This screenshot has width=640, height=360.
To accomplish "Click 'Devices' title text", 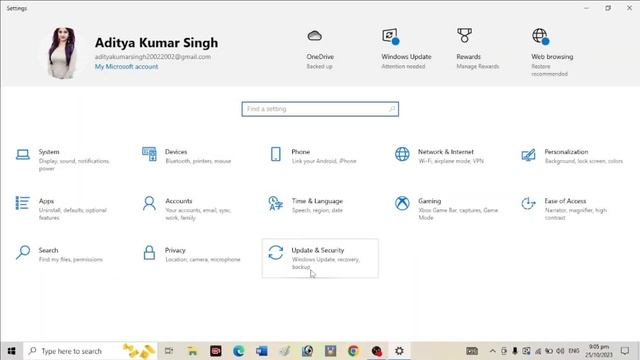I will [x=176, y=152].
